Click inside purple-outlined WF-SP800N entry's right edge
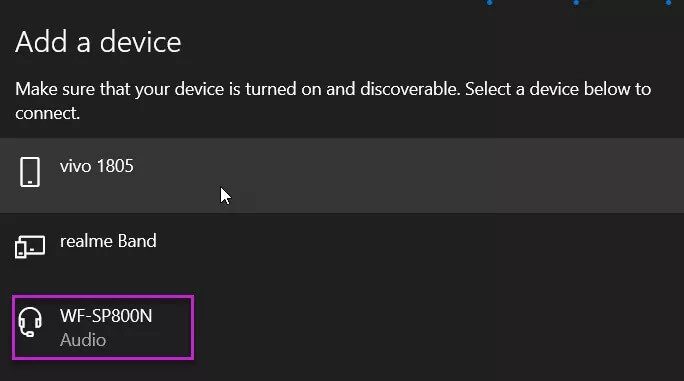Image resolution: width=684 pixels, height=381 pixels. 183,327
